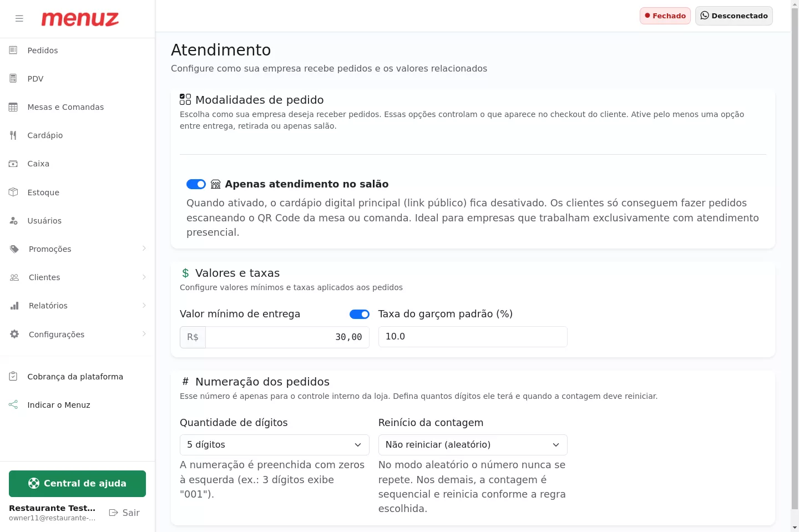Click the Taxa do garçom percentage field
Screen dimensions: 799x532
pyautogui.click(x=473, y=337)
